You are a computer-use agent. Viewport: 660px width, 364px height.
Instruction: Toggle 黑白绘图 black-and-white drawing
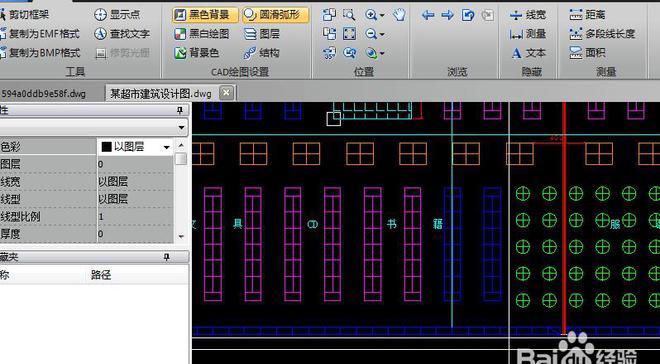202,34
